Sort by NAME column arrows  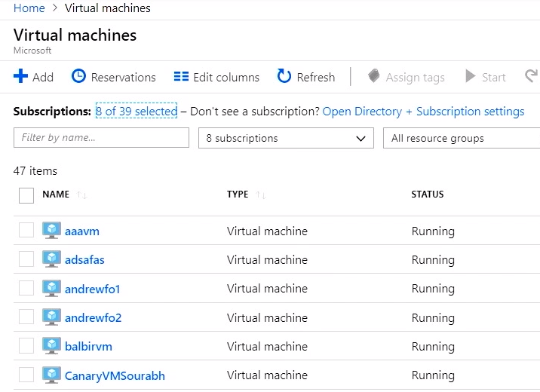click(81, 195)
